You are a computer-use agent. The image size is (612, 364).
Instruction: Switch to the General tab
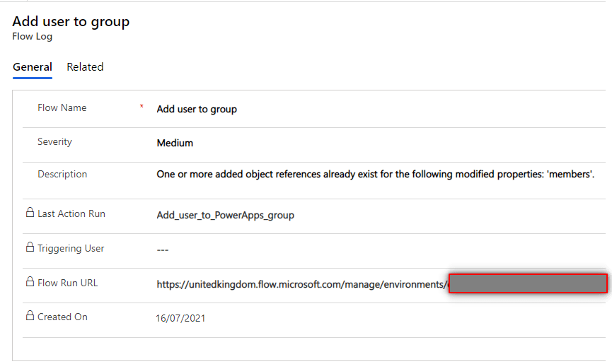pyautogui.click(x=33, y=67)
